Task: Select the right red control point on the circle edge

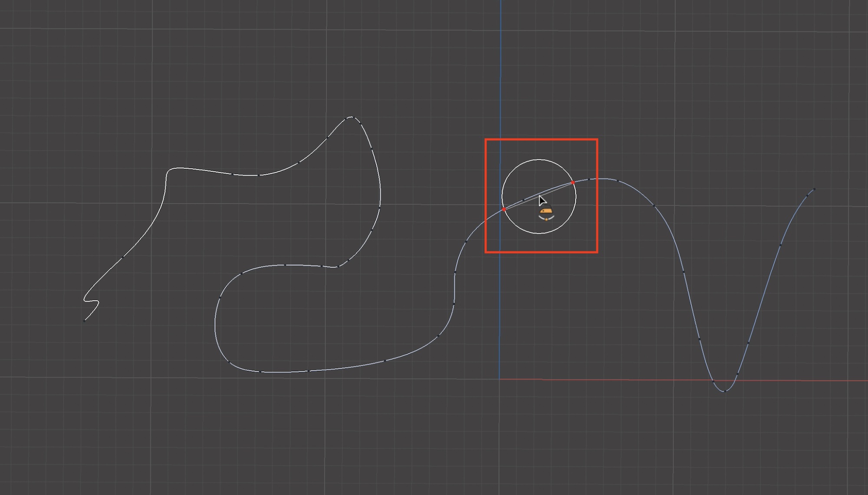Action: click(573, 183)
